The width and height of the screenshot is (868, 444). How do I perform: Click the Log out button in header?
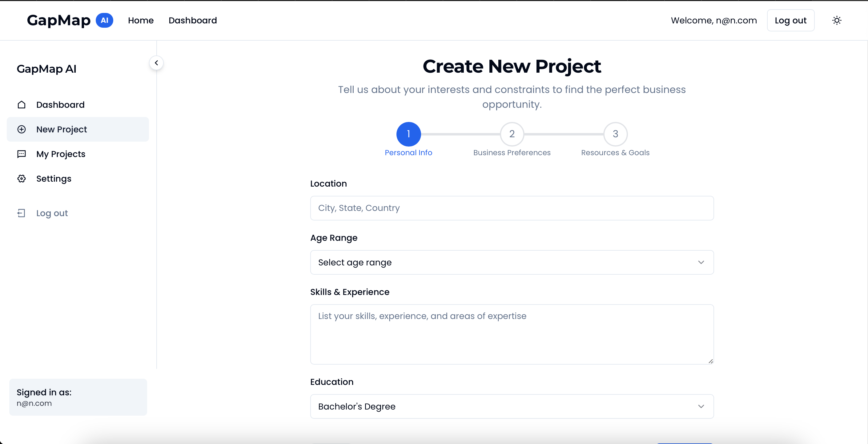click(790, 21)
